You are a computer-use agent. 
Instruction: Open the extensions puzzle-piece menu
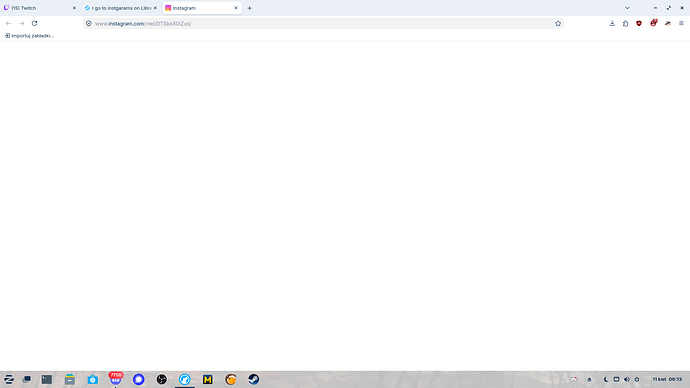pyautogui.click(x=625, y=23)
